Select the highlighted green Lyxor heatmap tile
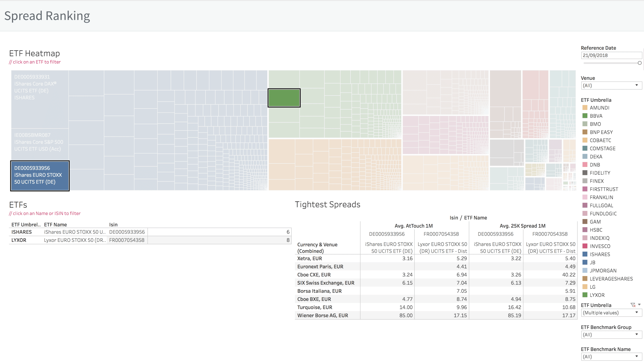The width and height of the screenshot is (644, 364). click(x=284, y=98)
